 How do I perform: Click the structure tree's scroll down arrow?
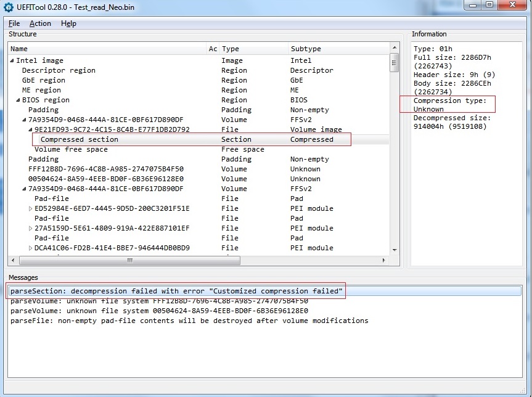[x=395, y=250]
